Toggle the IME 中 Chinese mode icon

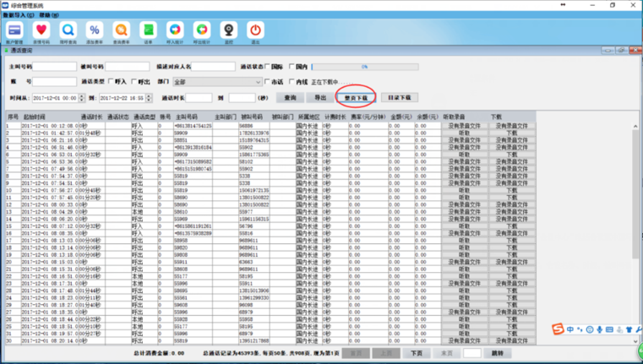click(x=570, y=329)
